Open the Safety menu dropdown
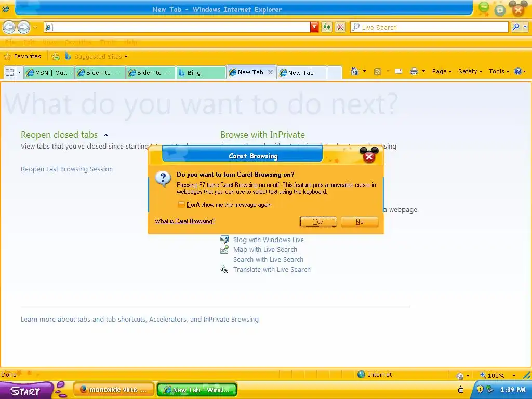Image resolution: width=532 pixels, height=399 pixels. click(470, 71)
